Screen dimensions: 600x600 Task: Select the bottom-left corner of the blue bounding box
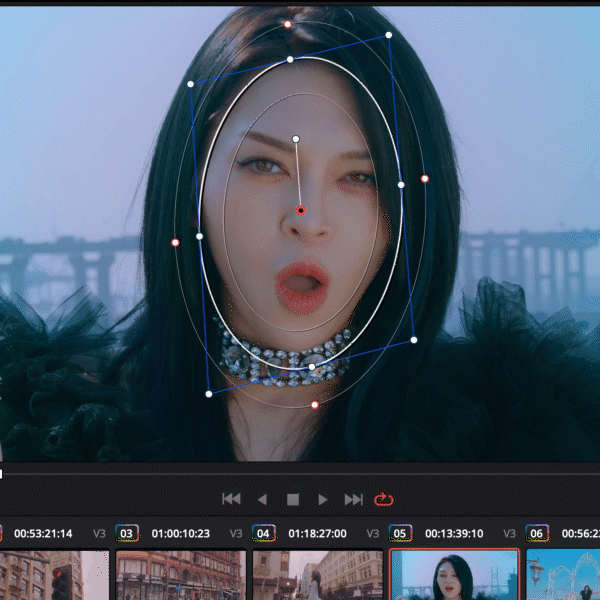tap(209, 394)
